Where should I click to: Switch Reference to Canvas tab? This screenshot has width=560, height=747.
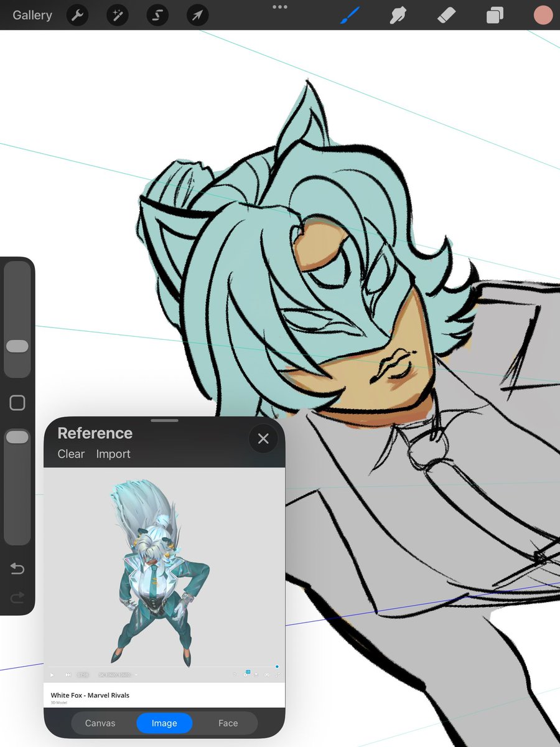100,723
